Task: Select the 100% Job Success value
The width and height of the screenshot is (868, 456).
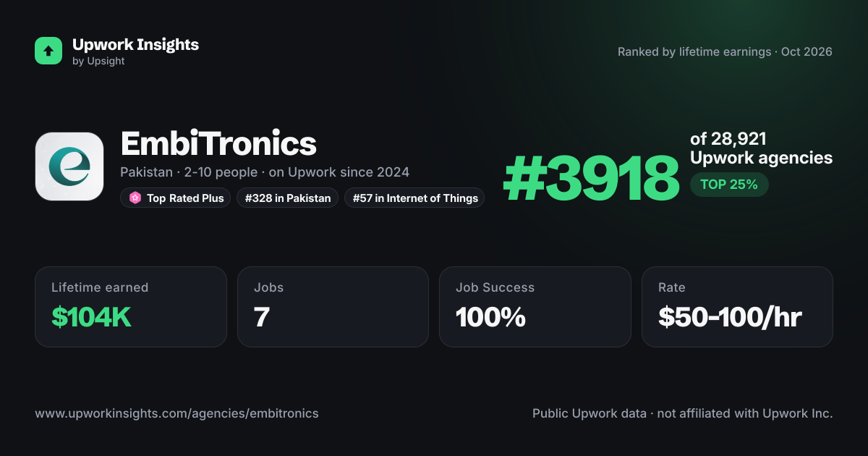Action: [x=490, y=317]
